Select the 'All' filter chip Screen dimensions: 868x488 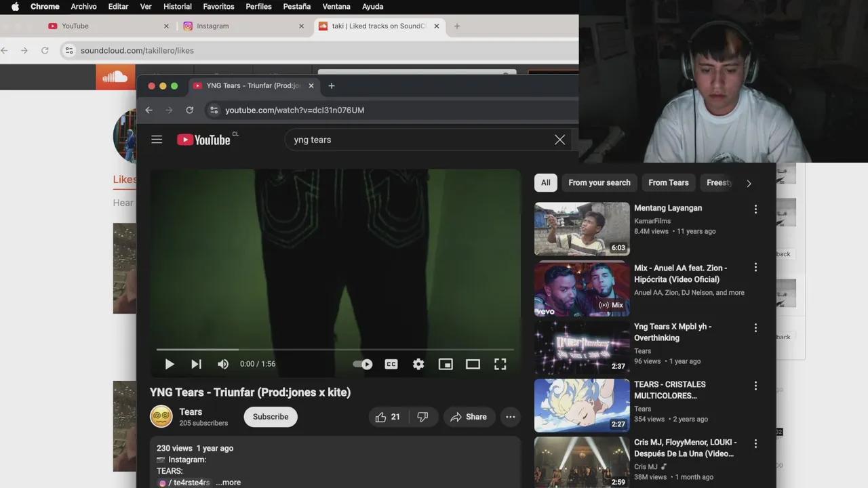(x=546, y=182)
